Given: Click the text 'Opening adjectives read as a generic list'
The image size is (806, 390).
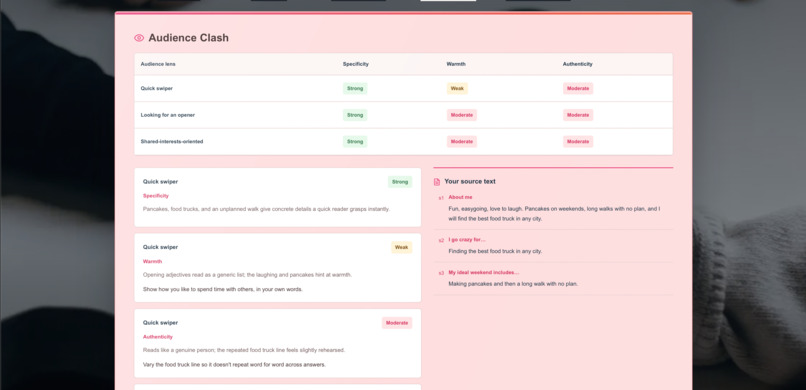Looking at the screenshot, I should click(247, 275).
